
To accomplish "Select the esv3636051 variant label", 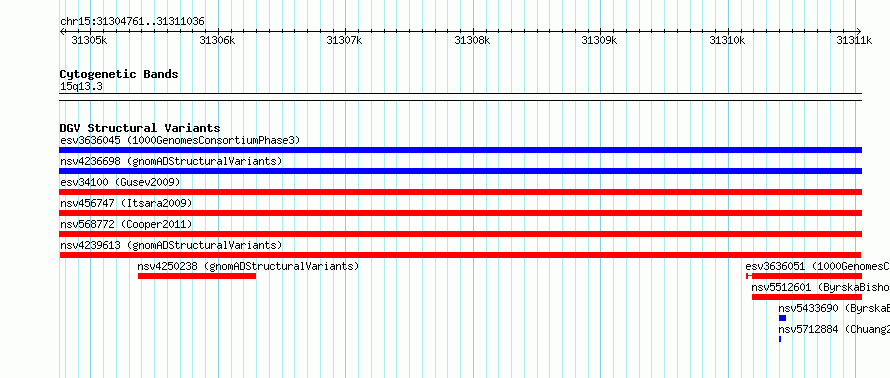I will [817, 266].
